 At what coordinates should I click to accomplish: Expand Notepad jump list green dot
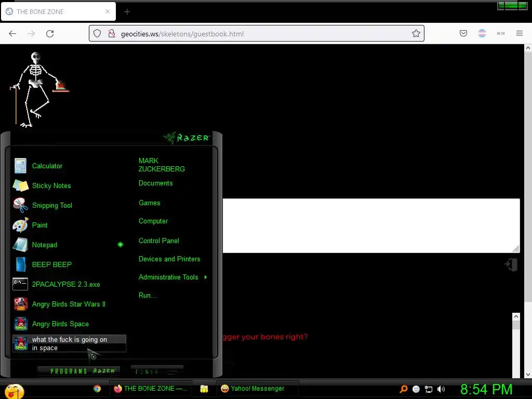click(x=121, y=245)
